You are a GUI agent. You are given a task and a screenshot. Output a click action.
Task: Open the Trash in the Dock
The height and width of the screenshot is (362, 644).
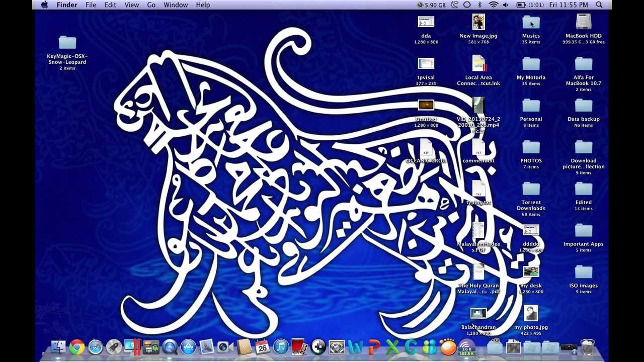(x=587, y=346)
